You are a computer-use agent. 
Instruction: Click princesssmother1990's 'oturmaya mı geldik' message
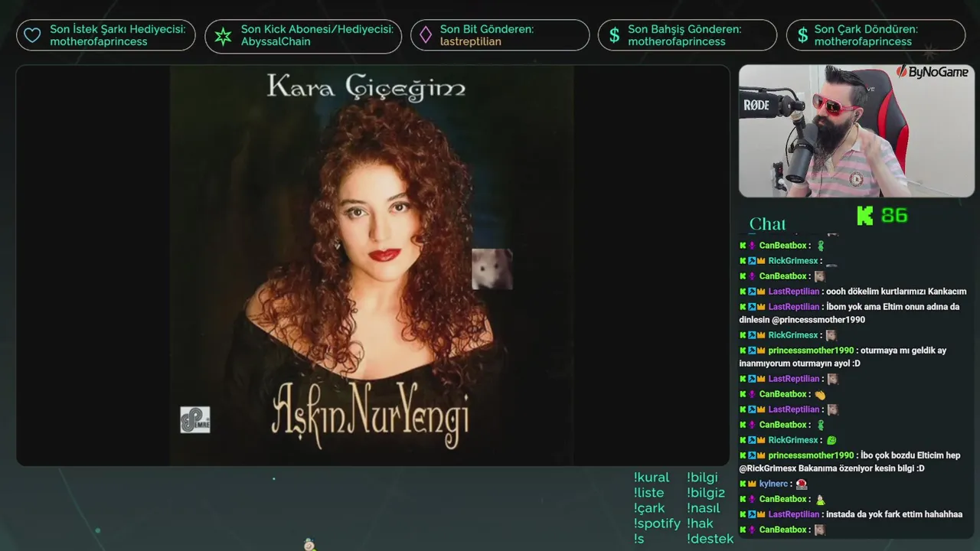coord(842,357)
